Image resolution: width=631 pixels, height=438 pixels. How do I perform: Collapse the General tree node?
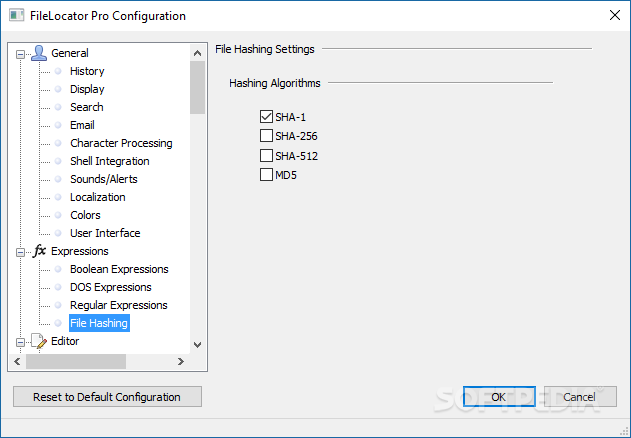(x=20, y=54)
